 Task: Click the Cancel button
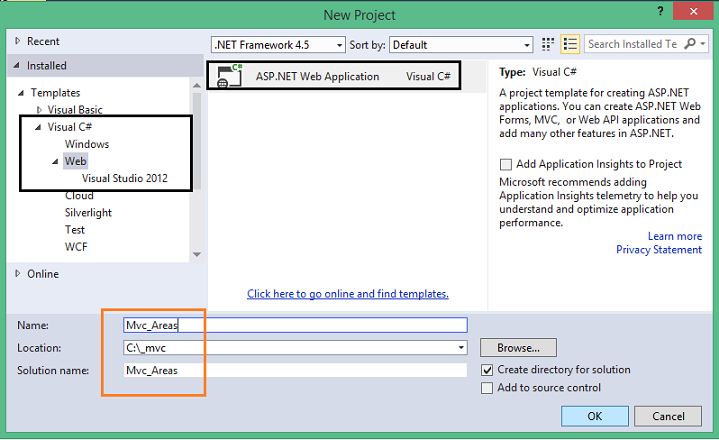pos(668,416)
